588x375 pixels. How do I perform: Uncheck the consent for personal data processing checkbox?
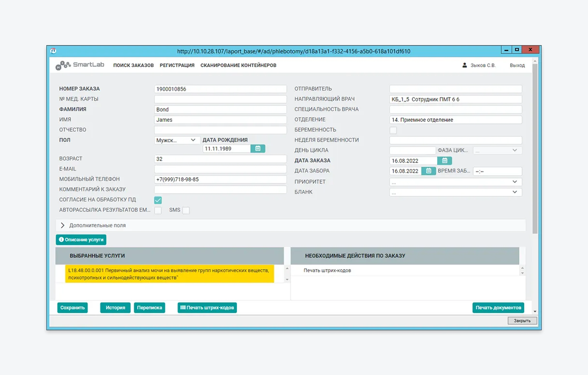[158, 200]
